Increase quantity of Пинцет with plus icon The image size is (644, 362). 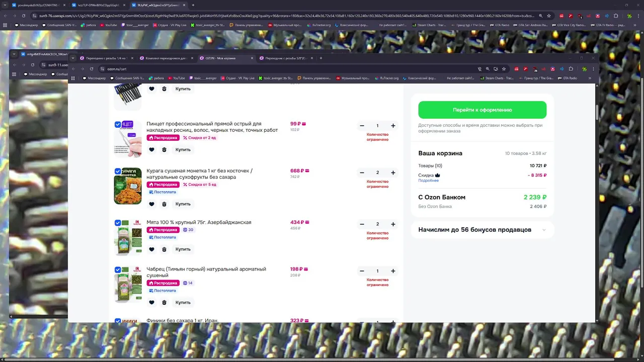393,126
